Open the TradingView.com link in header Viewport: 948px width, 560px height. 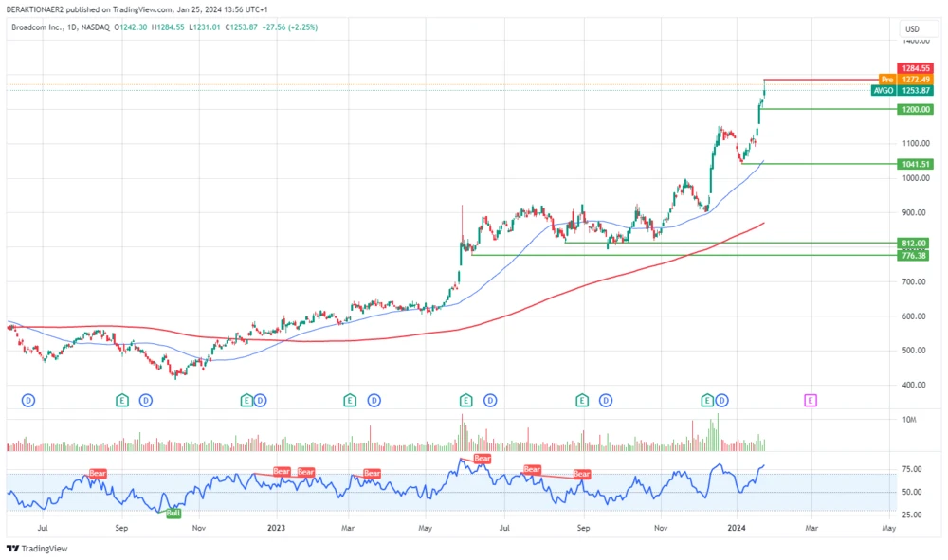pos(140,9)
